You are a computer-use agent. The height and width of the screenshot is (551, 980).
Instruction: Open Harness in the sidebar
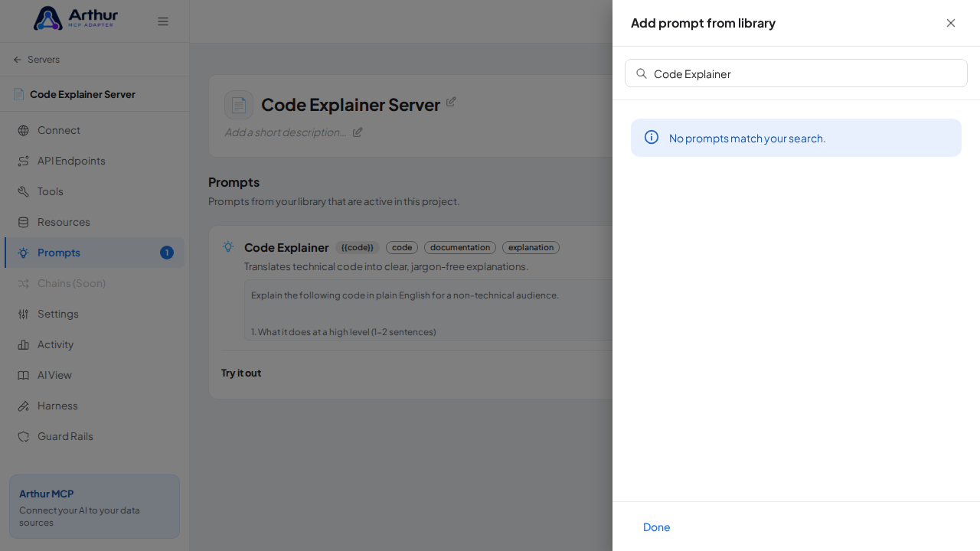click(x=95, y=406)
